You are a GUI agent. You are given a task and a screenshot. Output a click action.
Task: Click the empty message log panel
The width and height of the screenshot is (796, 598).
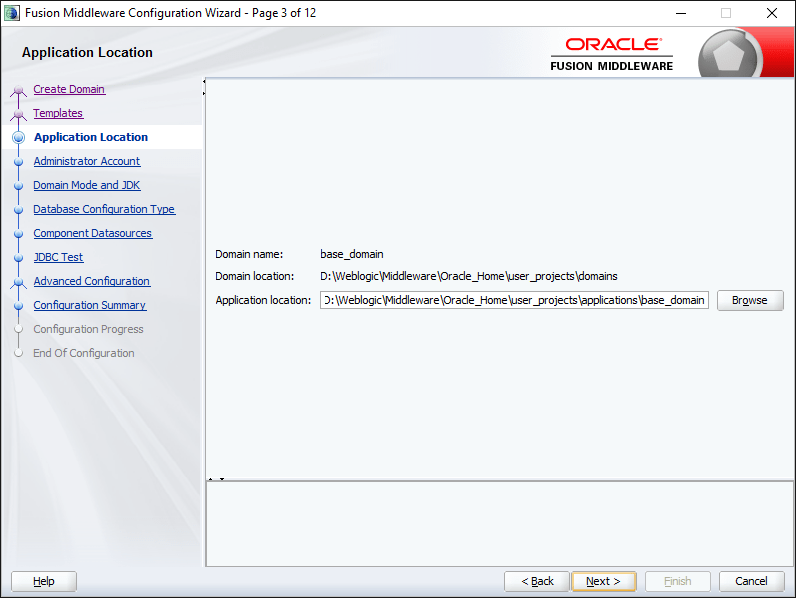coord(500,524)
